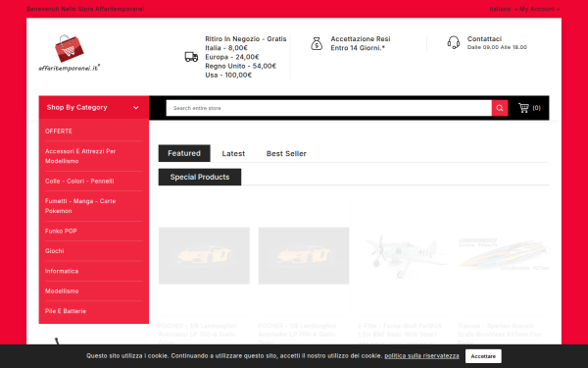The height and width of the screenshot is (368, 588).
Task: Open the Traxxas Spartan boat thumbnail
Action: tap(503, 254)
